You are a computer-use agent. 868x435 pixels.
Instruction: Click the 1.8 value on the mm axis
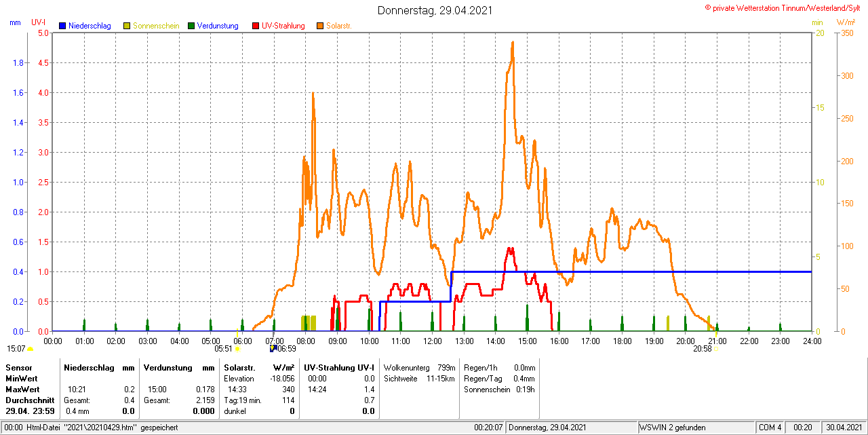[x=18, y=63]
